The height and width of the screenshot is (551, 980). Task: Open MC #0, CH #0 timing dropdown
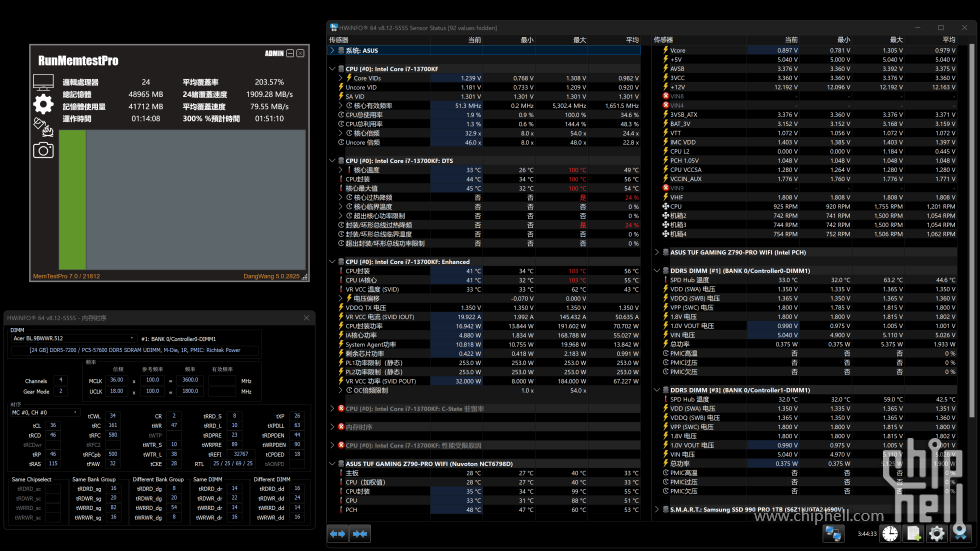click(44, 413)
